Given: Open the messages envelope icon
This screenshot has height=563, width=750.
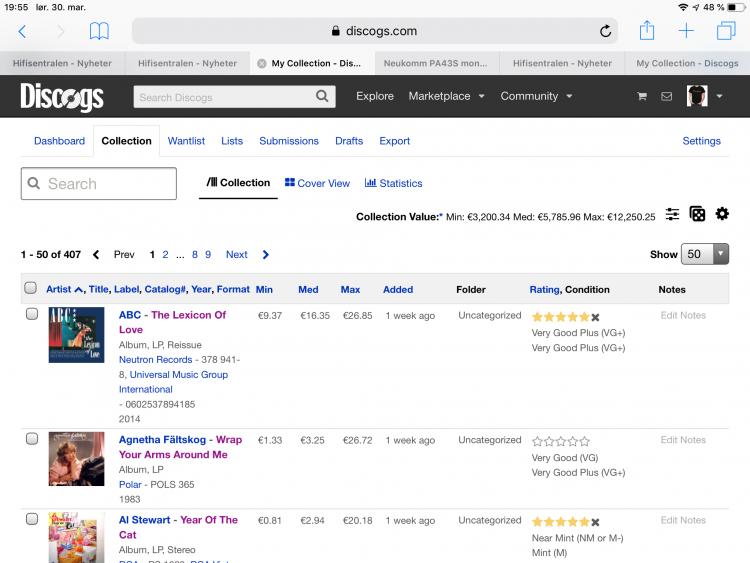Looking at the screenshot, I should pos(667,97).
